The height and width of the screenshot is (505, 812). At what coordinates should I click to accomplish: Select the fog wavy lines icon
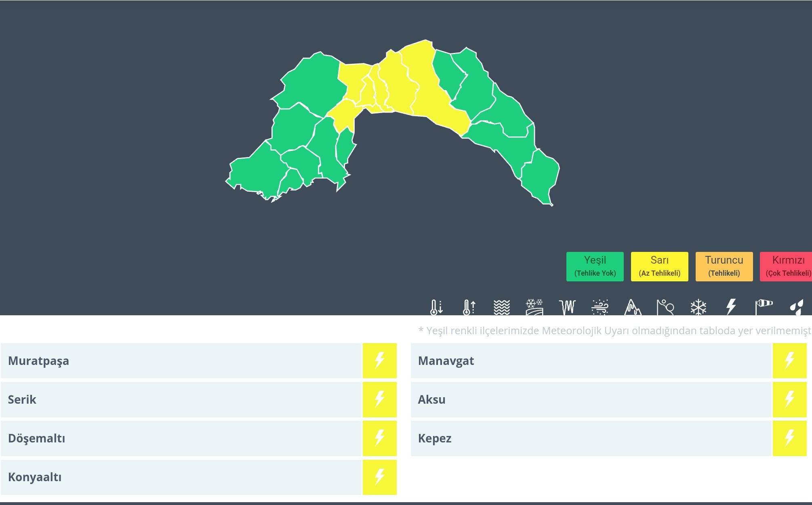502,307
